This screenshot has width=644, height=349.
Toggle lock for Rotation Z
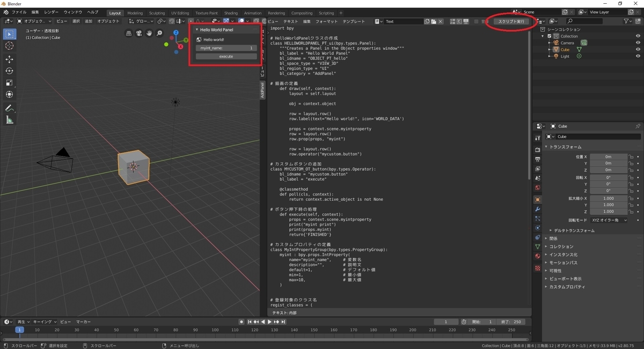click(631, 191)
